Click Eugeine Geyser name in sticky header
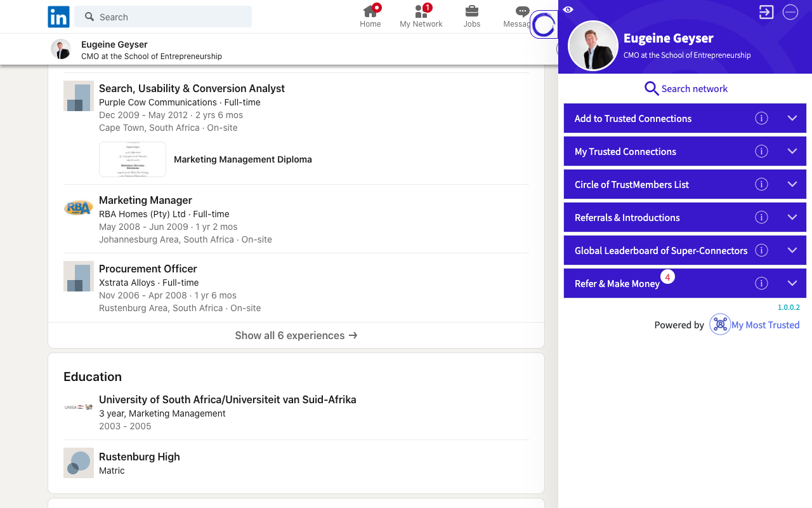 tap(114, 44)
